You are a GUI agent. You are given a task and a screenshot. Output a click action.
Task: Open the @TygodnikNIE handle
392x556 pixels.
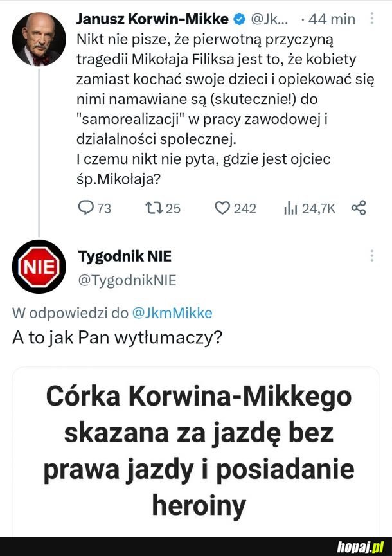pyautogui.click(x=127, y=280)
